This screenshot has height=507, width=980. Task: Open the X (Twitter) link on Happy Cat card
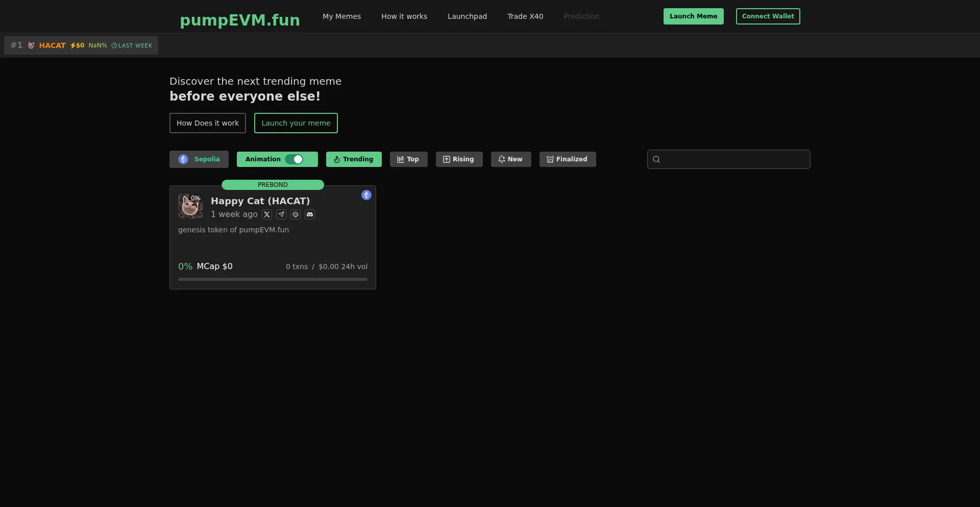pos(267,214)
